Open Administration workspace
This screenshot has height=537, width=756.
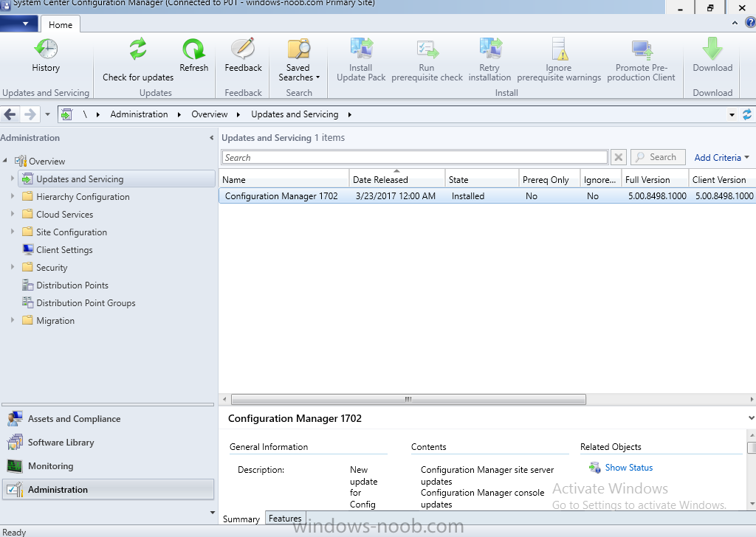[x=108, y=489]
